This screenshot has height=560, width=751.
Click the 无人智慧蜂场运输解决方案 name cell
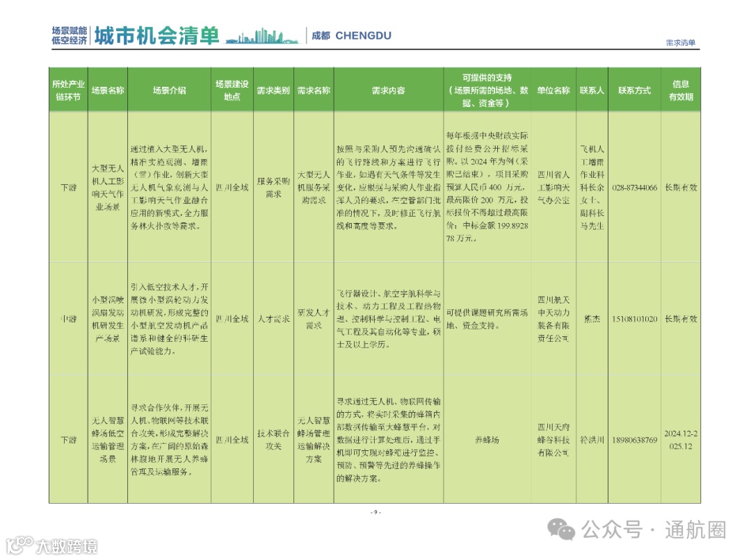pos(313,439)
